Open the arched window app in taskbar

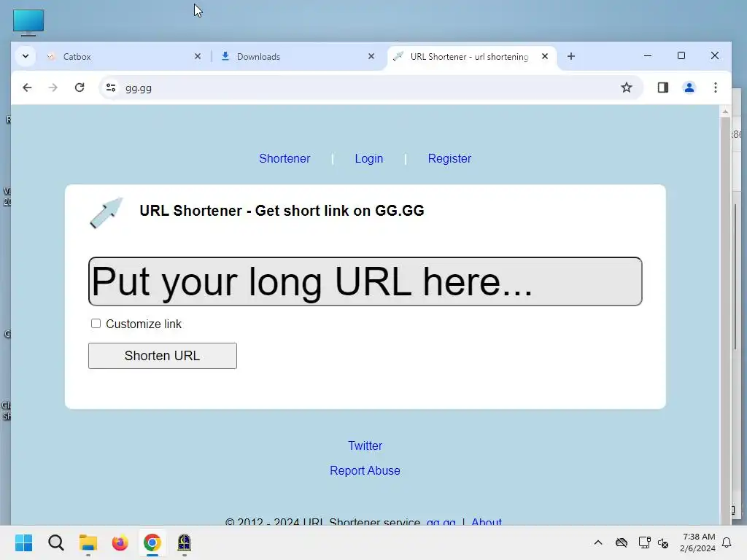[185, 542]
